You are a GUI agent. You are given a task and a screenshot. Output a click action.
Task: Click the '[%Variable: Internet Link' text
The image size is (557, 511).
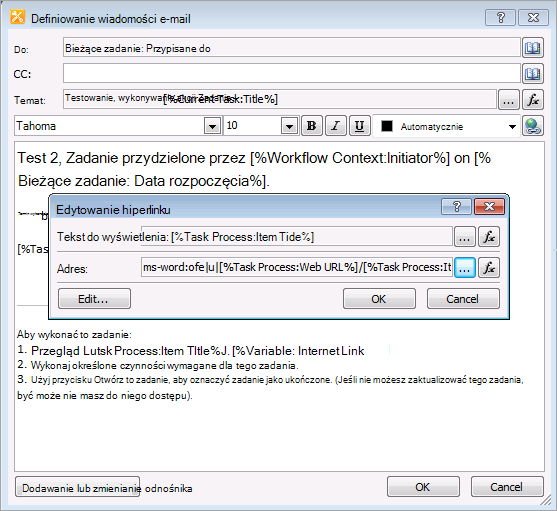coord(298,351)
